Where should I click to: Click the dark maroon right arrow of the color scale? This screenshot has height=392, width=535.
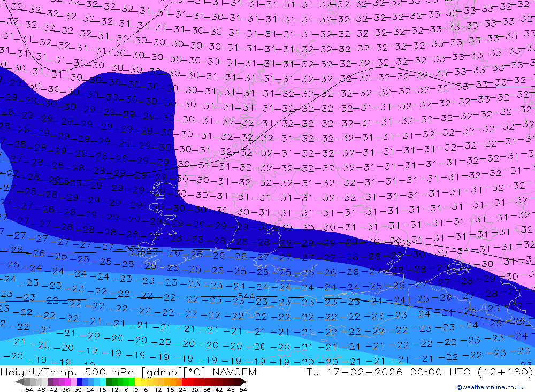243,382
